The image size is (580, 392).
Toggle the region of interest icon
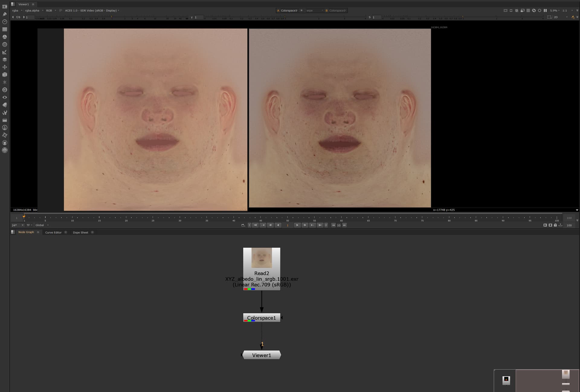[x=549, y=17]
